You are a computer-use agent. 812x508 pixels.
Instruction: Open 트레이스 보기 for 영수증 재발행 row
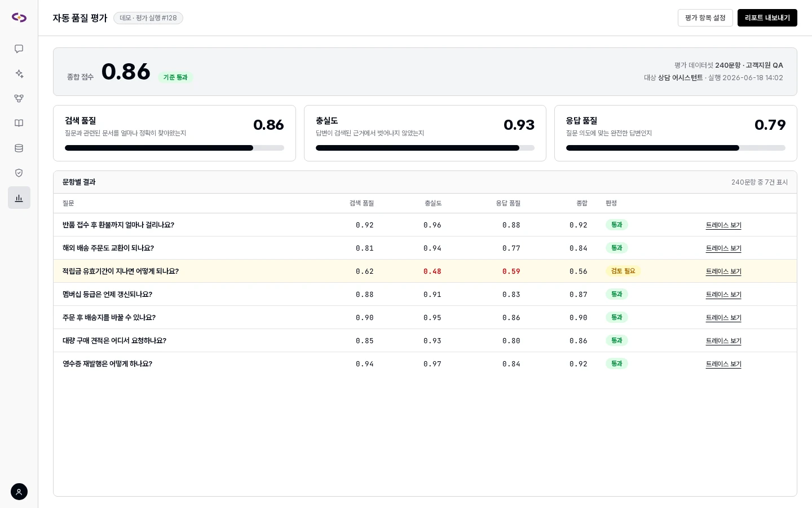tap(723, 364)
